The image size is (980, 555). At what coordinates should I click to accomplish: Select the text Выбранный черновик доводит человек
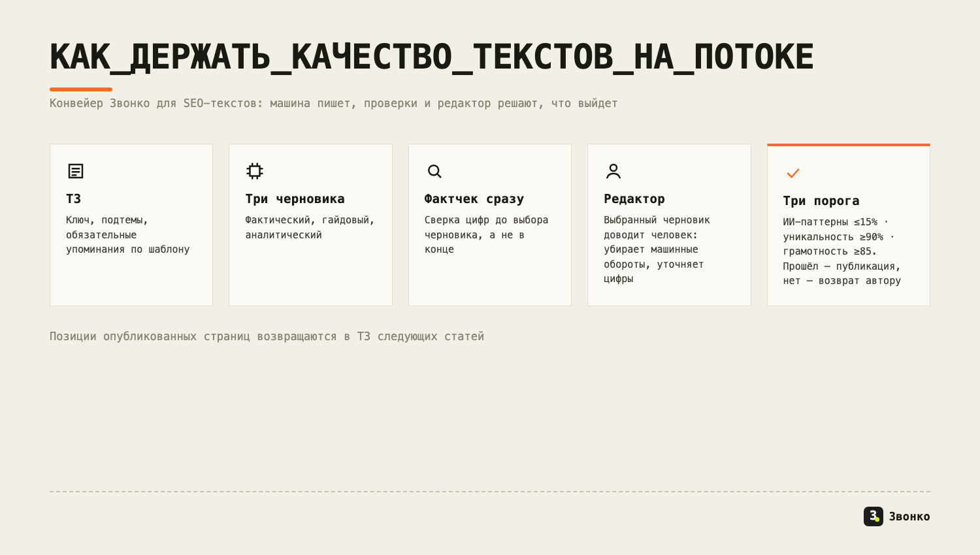(x=657, y=249)
